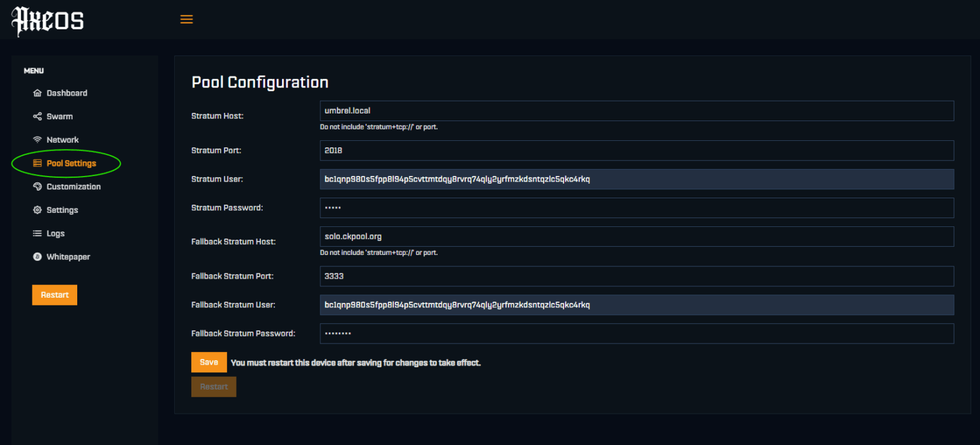Select the Stratum User address field
Image resolution: width=980 pixels, height=445 pixels.
pos(636,179)
